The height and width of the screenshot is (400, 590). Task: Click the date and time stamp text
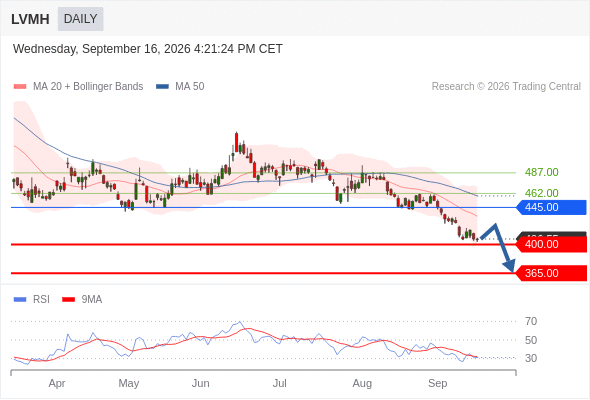148,49
